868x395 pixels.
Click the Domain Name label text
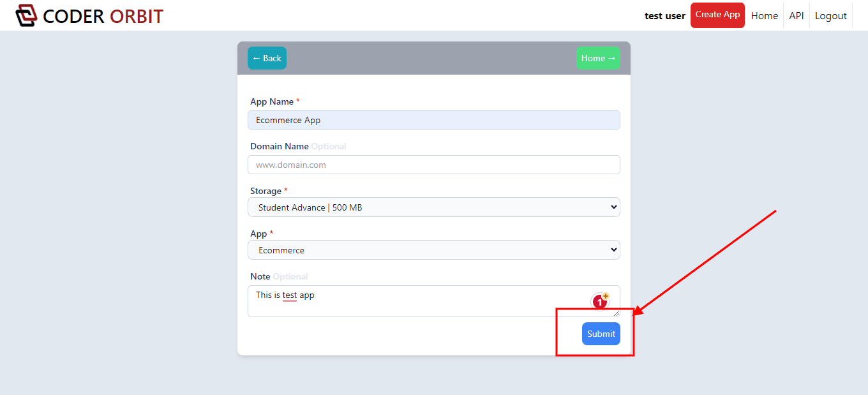[x=280, y=146]
